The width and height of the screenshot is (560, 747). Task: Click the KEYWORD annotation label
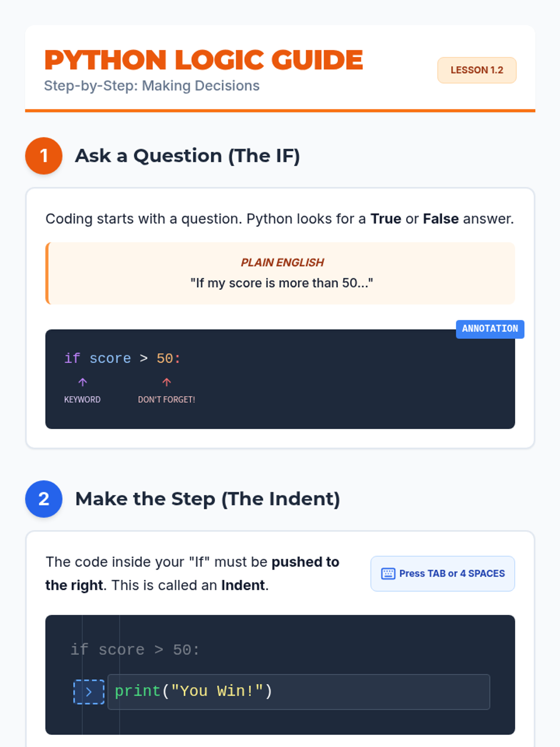click(83, 400)
